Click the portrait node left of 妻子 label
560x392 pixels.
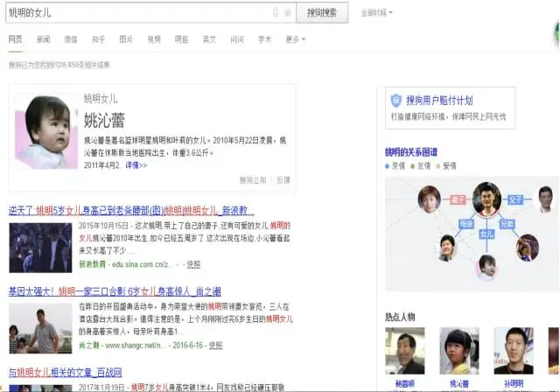pyautogui.click(x=430, y=199)
